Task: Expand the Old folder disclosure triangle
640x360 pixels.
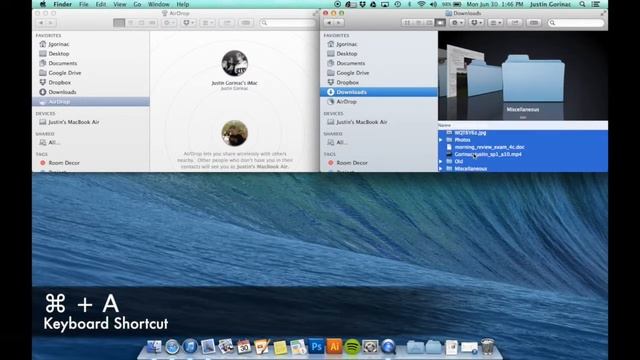Action: [x=441, y=162]
